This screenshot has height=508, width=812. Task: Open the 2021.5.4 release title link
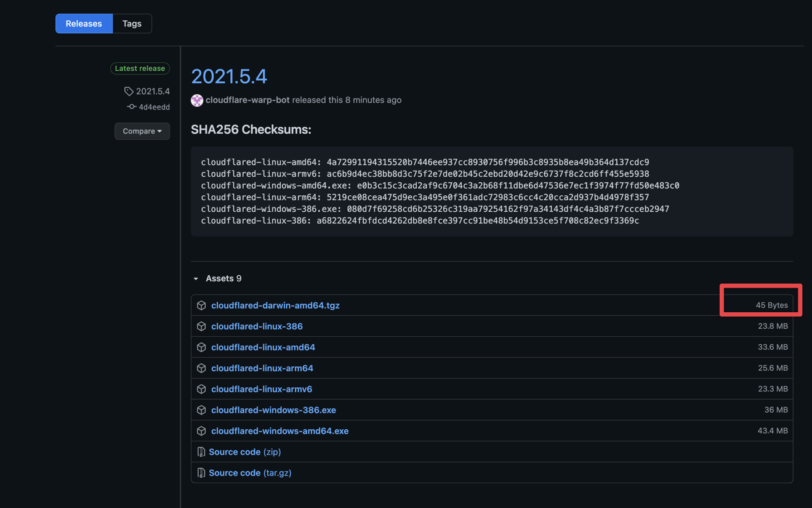pos(229,76)
